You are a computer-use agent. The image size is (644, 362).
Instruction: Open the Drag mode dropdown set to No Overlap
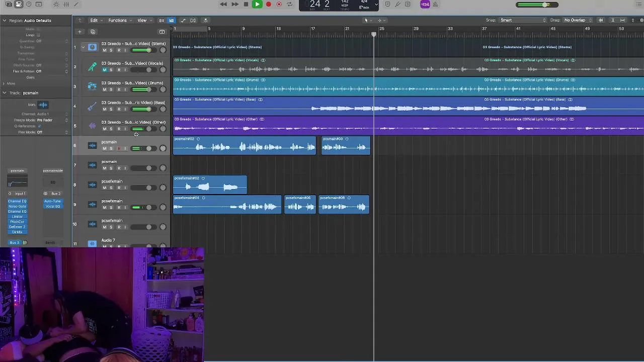pos(578,21)
